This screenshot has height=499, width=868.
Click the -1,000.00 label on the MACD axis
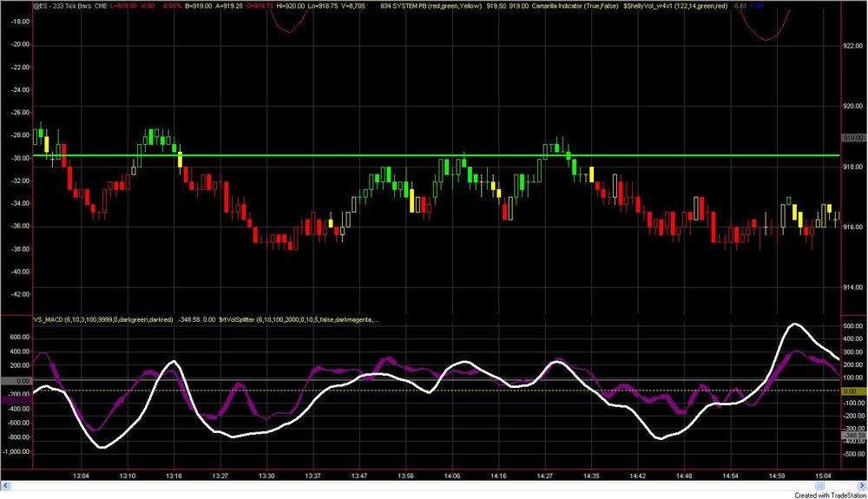click(16, 452)
